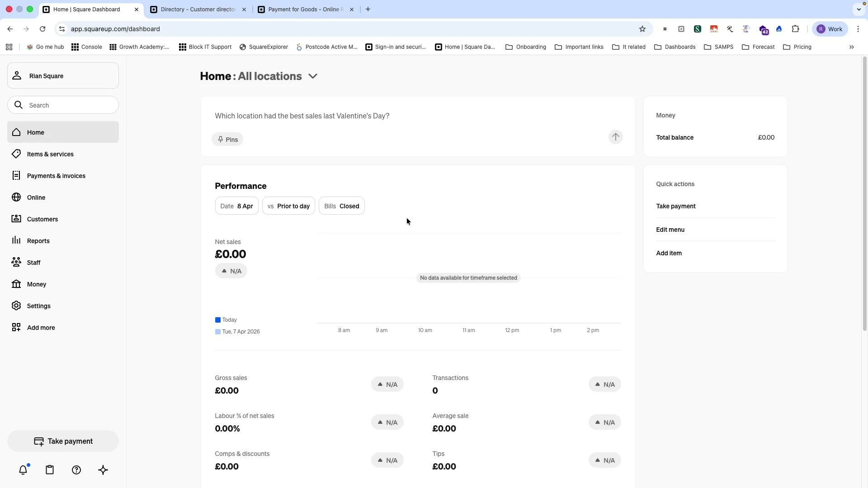Open the vs Prior to day comparison filter
Screen dimensions: 868x488
pyautogui.click(x=288, y=206)
